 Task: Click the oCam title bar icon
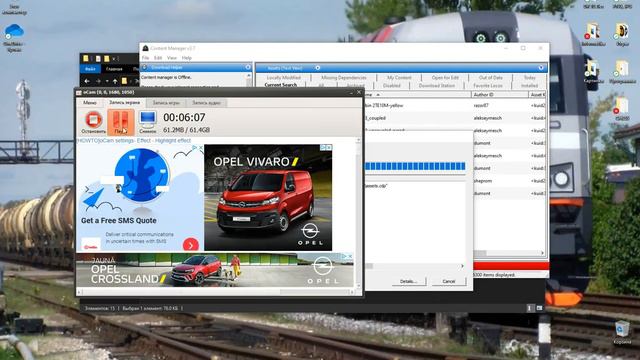79,92
